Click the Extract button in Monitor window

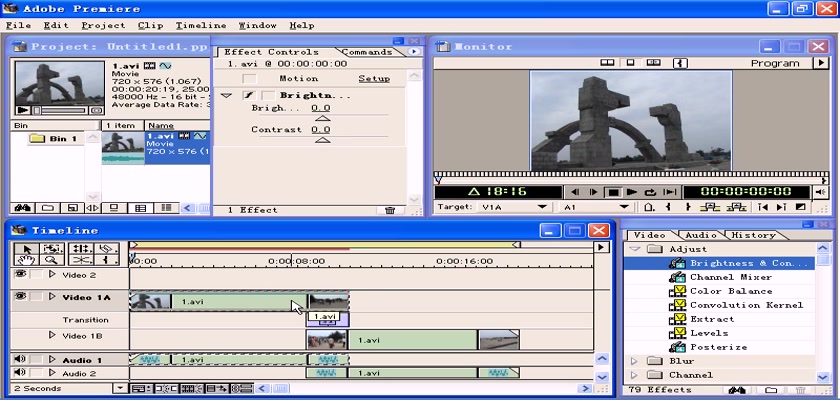coord(737,207)
